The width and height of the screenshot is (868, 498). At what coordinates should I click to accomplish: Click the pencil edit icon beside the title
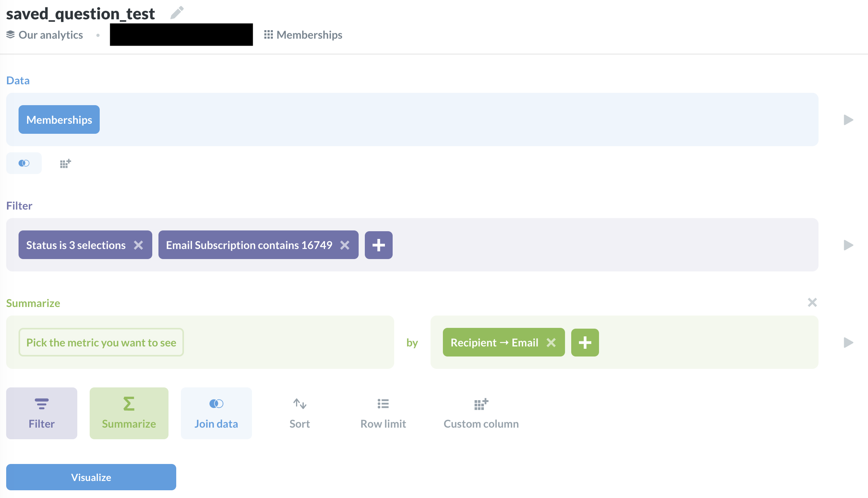click(177, 13)
